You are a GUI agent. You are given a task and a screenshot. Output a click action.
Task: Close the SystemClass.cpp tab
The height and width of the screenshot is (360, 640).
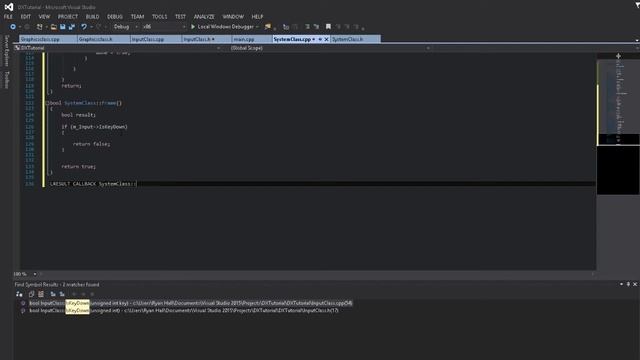click(x=327, y=40)
